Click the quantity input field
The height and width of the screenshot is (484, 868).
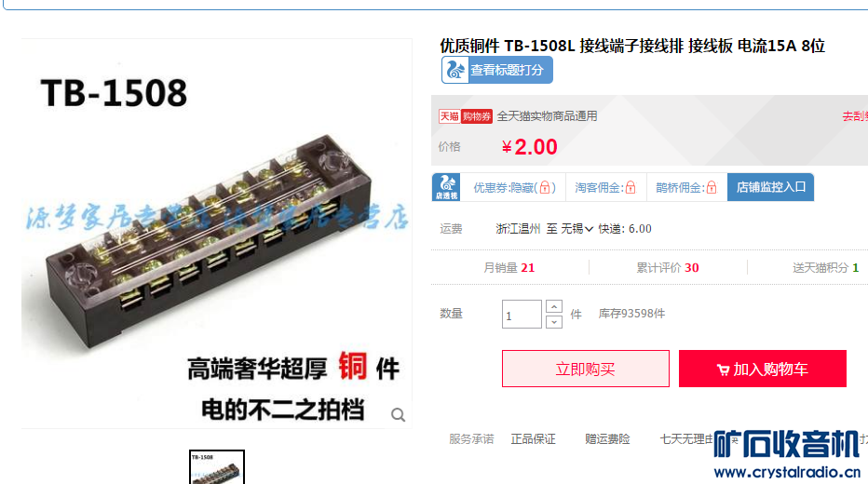(522, 315)
